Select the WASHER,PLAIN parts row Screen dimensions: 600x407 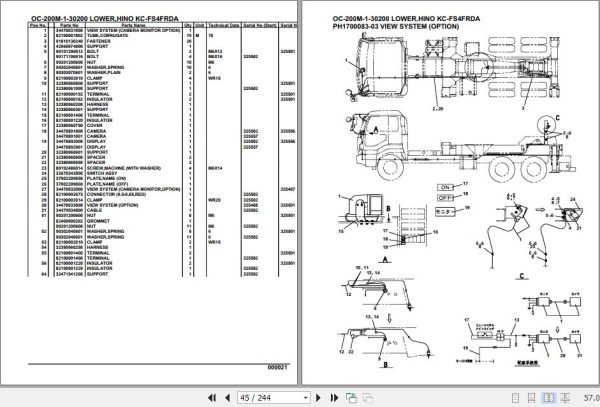tap(162, 73)
